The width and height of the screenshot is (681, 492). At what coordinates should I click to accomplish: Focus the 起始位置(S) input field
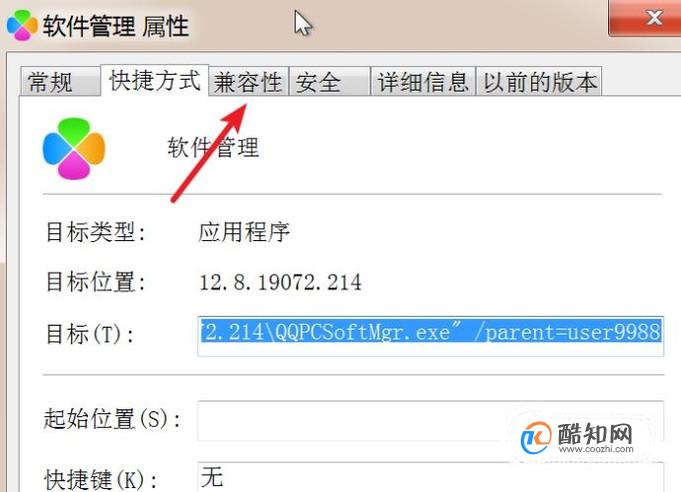pyautogui.click(x=430, y=421)
